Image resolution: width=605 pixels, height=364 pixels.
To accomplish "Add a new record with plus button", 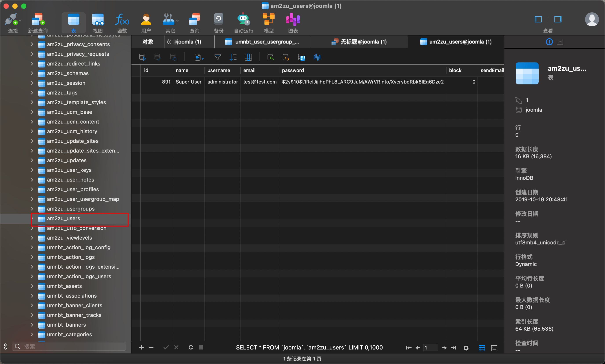I will 142,348.
